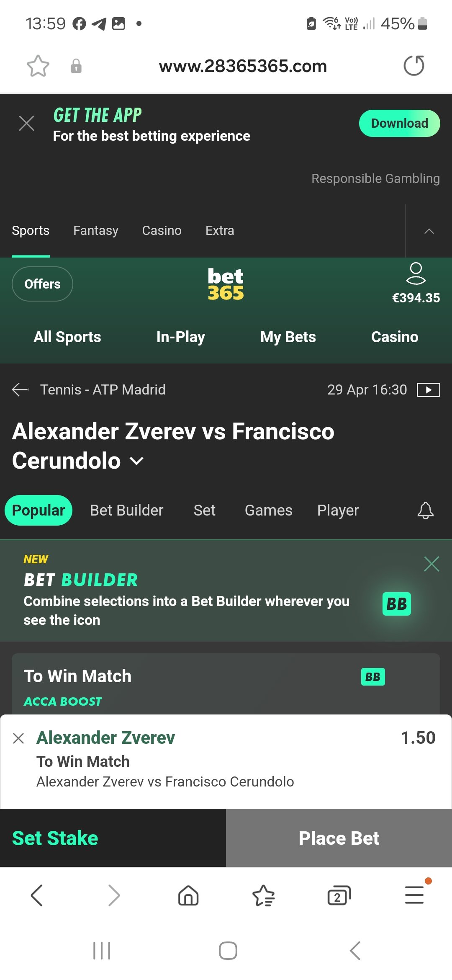Open the account profile icon above balance
Viewport: 452px width, 980px height.
coord(416,273)
